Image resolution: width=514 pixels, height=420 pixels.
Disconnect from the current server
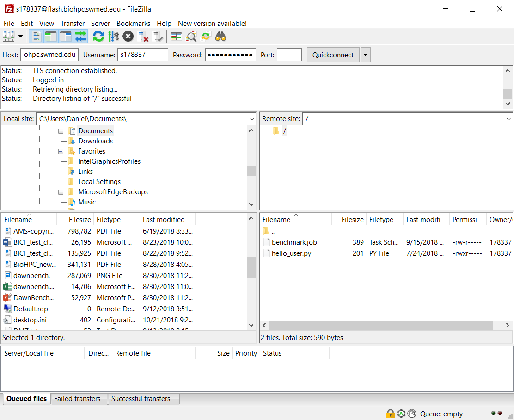[143, 37]
